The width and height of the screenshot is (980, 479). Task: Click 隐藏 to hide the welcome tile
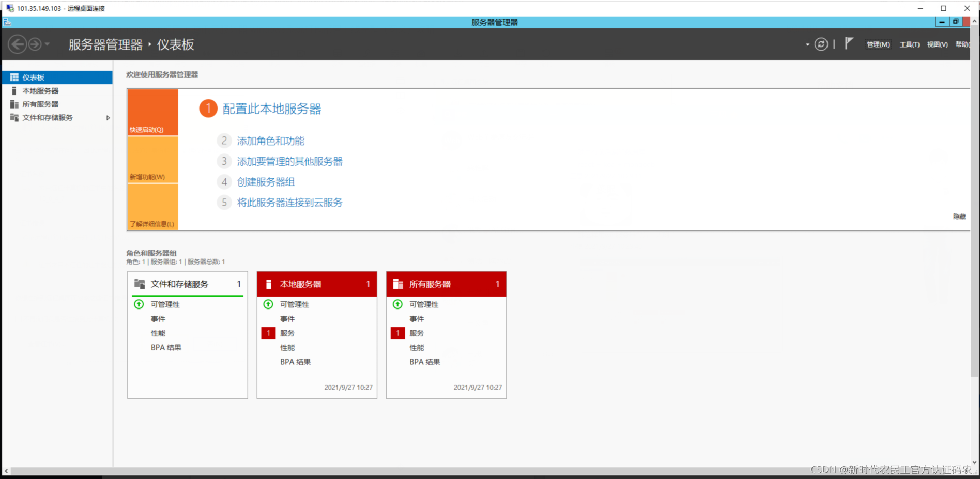959,217
